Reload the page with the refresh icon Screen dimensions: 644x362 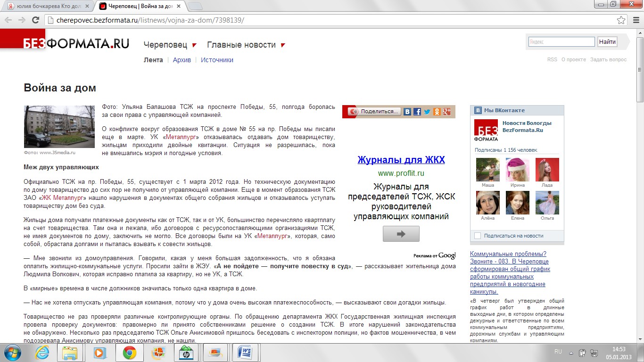(x=35, y=20)
